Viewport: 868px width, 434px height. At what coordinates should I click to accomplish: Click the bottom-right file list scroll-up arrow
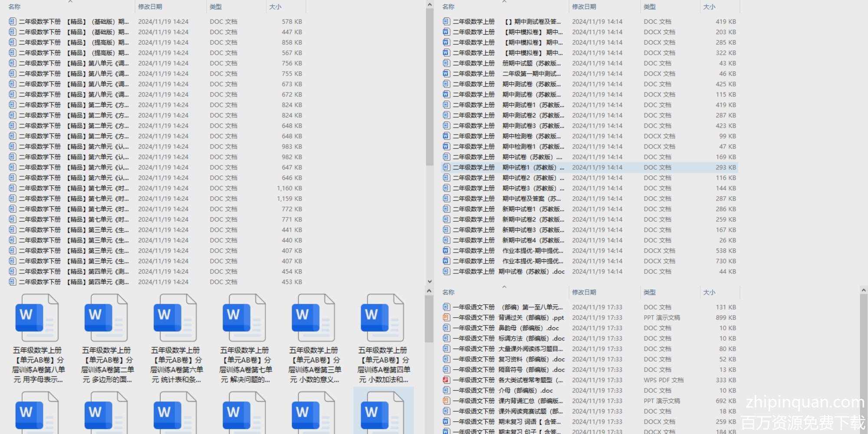(864, 290)
